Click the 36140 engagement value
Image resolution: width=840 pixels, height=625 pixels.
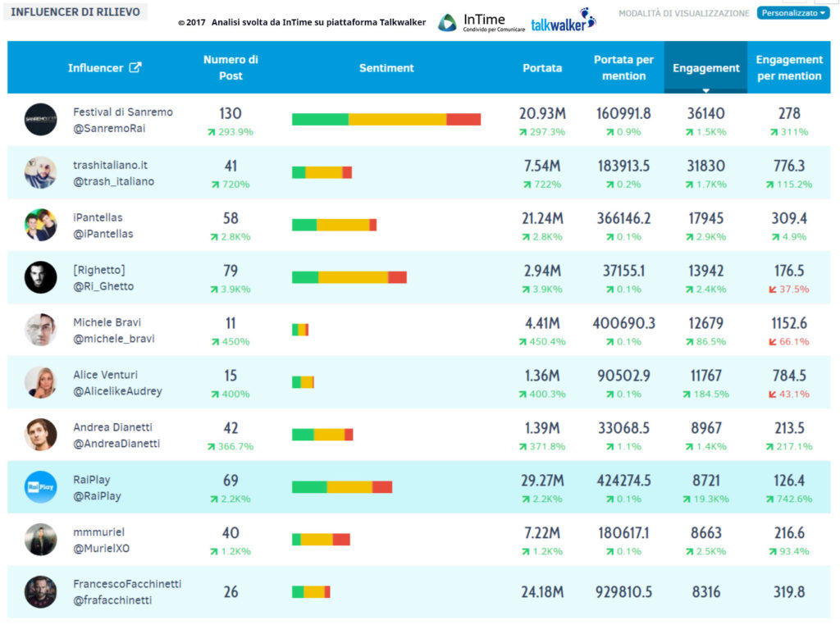coord(706,113)
